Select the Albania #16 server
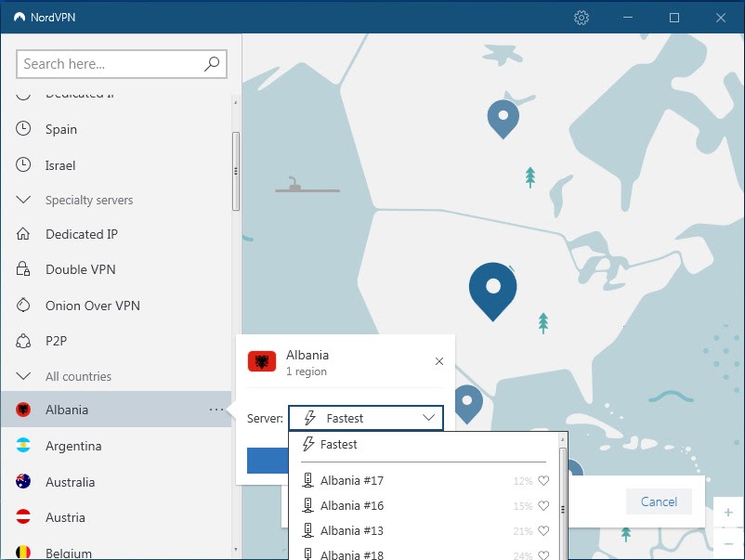Viewport: 745px width, 560px height. click(x=425, y=506)
